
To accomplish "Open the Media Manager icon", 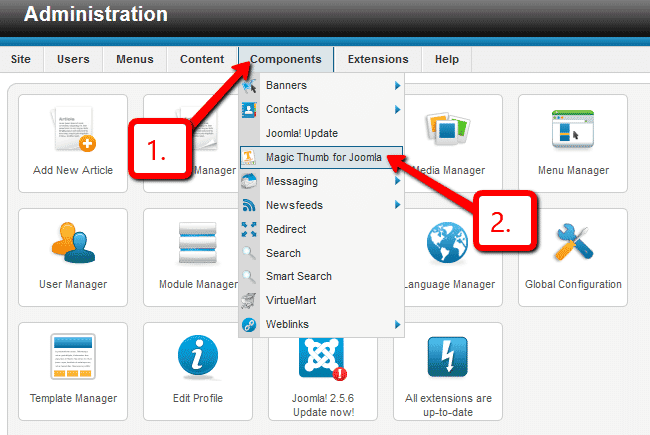I will [448, 128].
